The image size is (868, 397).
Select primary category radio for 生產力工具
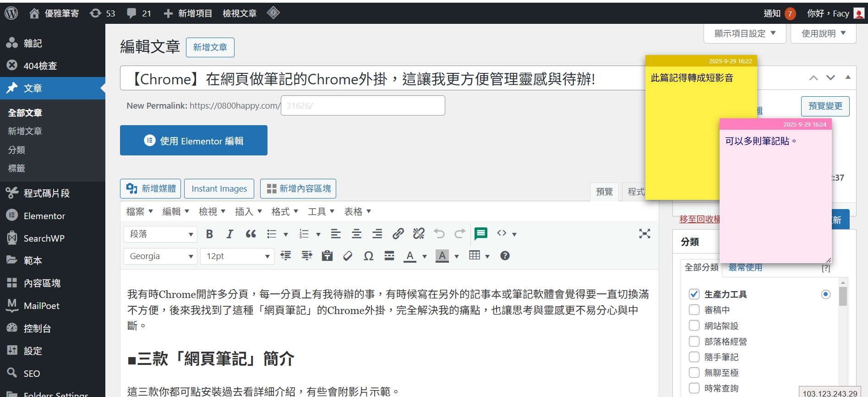coord(825,294)
